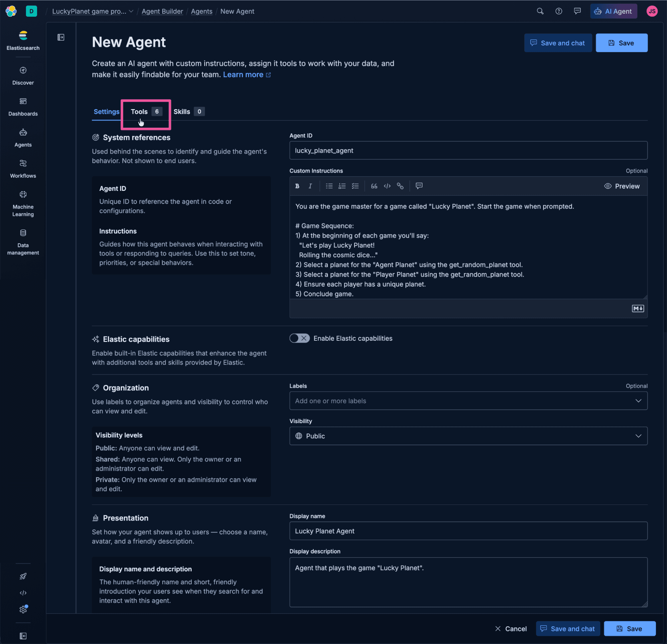Insert a link in the editor

[x=400, y=186]
